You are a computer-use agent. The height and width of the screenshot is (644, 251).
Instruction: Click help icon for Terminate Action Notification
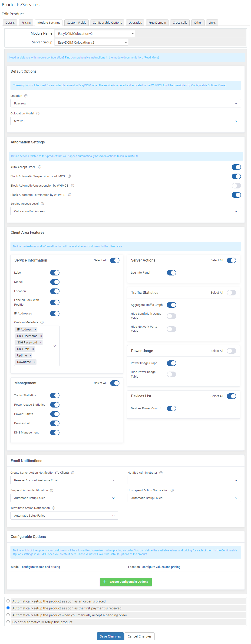(53, 508)
